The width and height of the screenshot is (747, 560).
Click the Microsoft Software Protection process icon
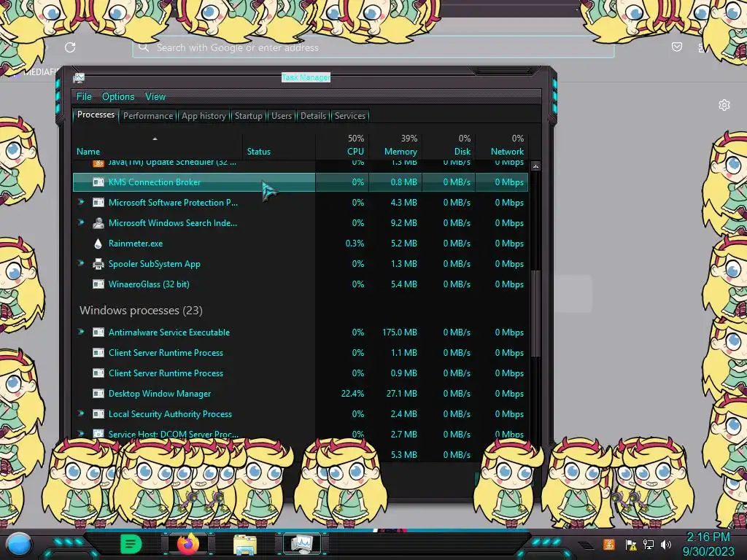[98, 203]
